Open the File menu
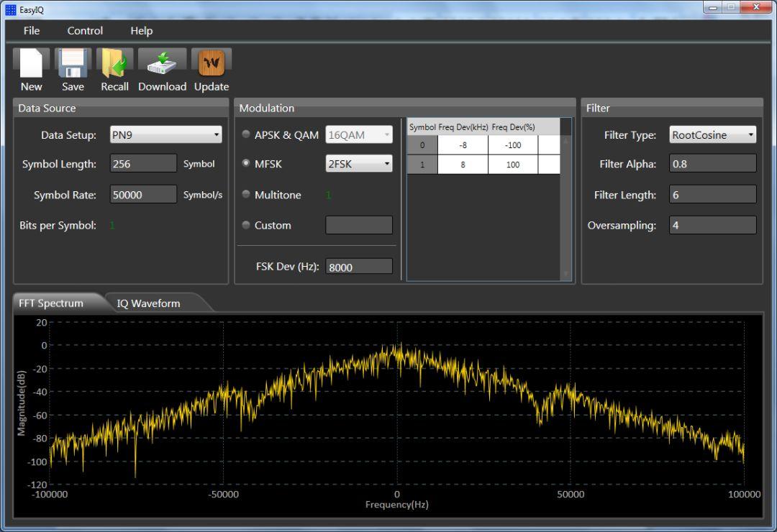Screen dimensions: 777x532 click(x=32, y=31)
